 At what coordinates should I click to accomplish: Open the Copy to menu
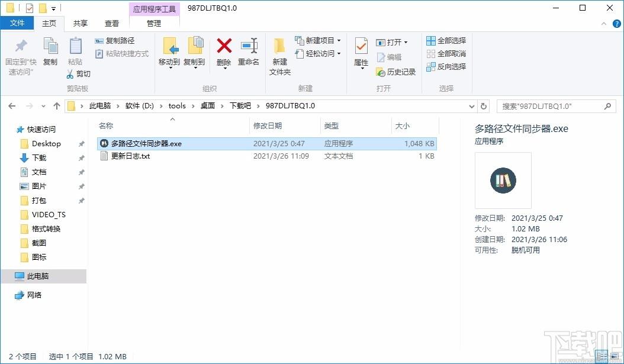tap(194, 53)
